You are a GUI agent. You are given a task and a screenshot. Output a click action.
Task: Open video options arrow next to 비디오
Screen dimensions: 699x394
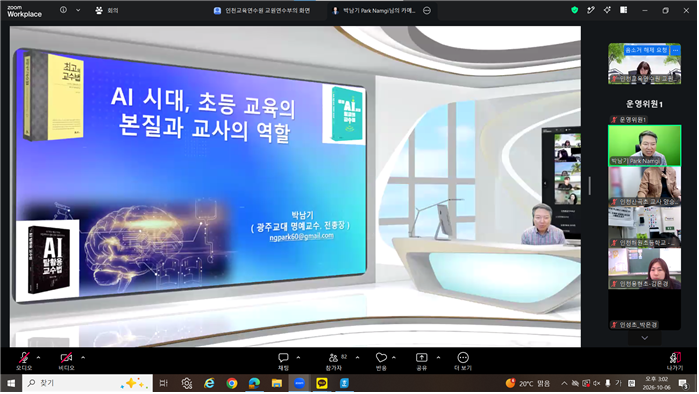click(x=83, y=357)
